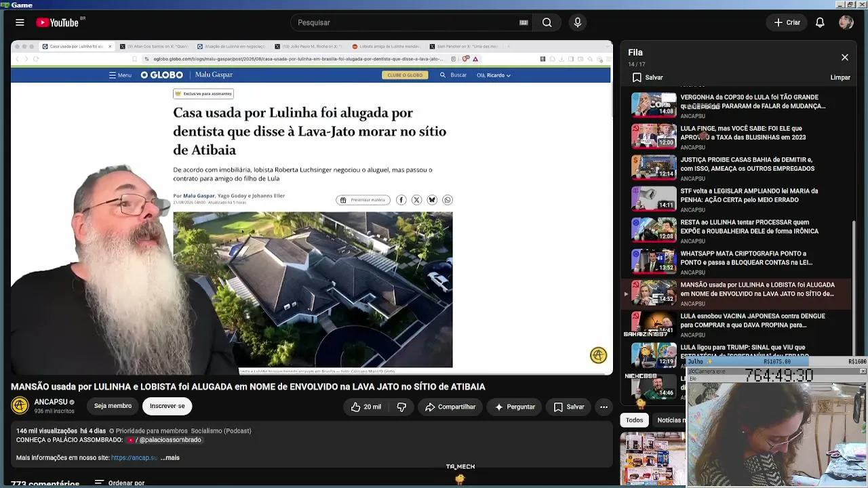Click the Perguntar ask button

coord(515,407)
